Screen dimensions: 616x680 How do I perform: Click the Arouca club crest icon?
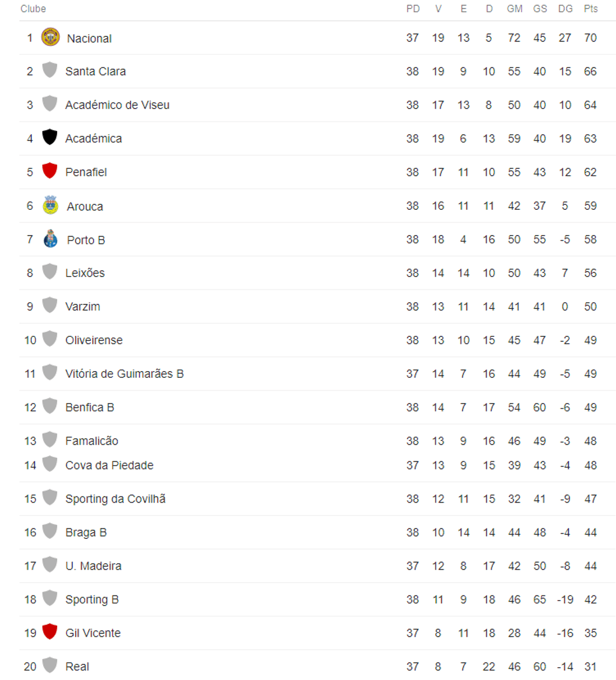click(x=50, y=205)
